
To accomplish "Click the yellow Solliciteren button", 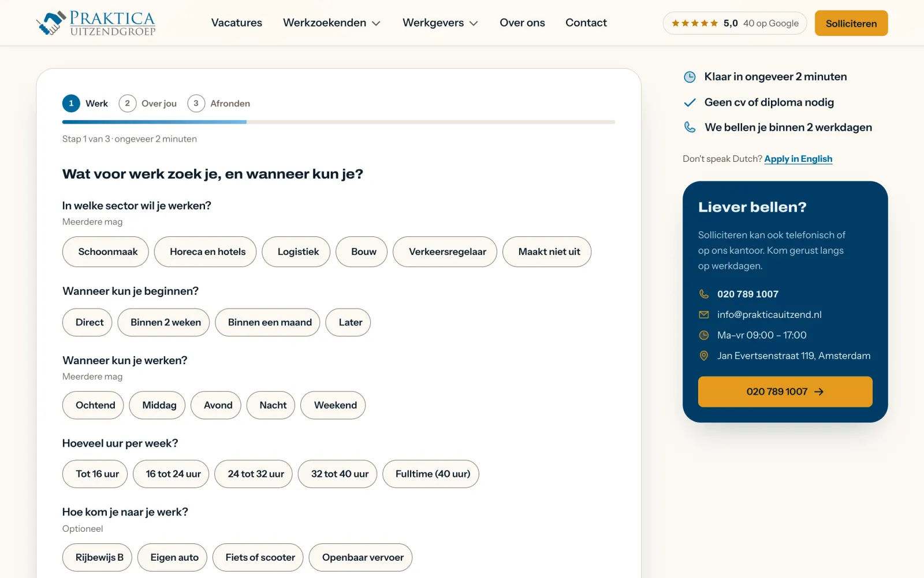I will [x=851, y=23].
